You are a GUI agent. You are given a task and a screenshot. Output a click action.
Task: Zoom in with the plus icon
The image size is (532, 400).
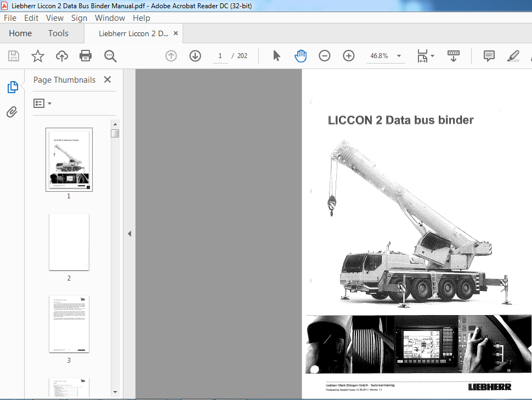(x=348, y=55)
